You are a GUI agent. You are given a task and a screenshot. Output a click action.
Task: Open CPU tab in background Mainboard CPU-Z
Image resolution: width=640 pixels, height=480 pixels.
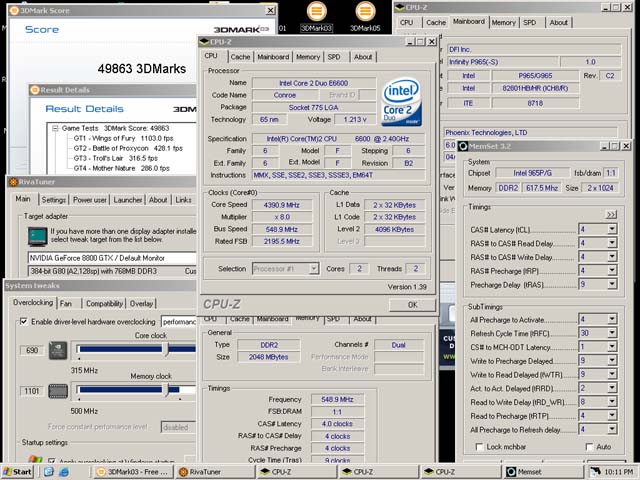pos(407,22)
